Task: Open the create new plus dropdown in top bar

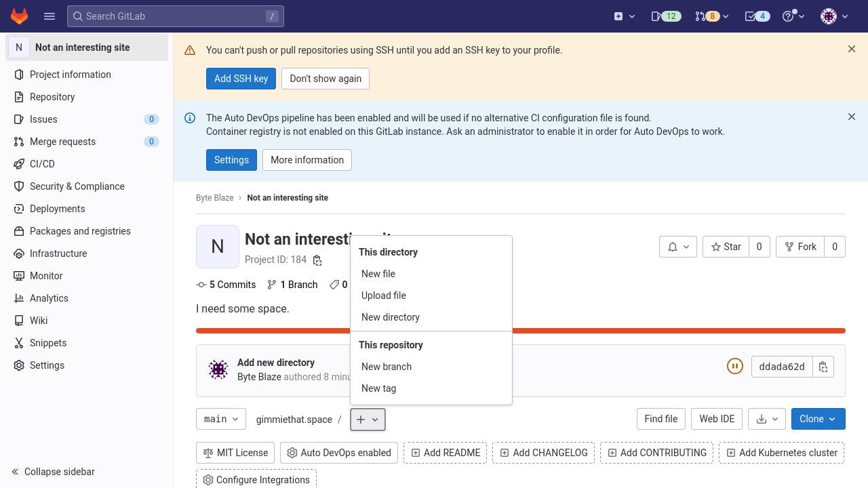Action: pos(624,16)
